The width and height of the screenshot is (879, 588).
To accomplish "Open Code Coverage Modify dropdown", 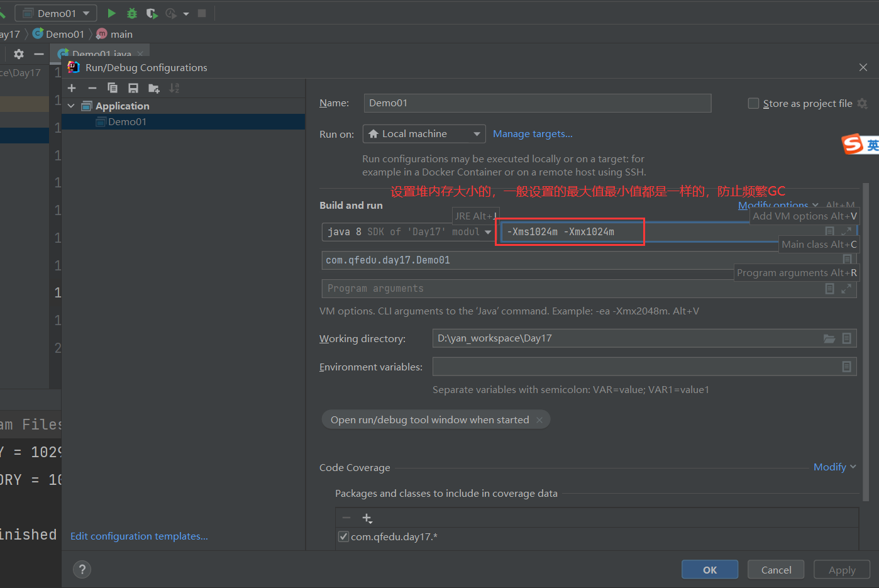I will [x=834, y=467].
